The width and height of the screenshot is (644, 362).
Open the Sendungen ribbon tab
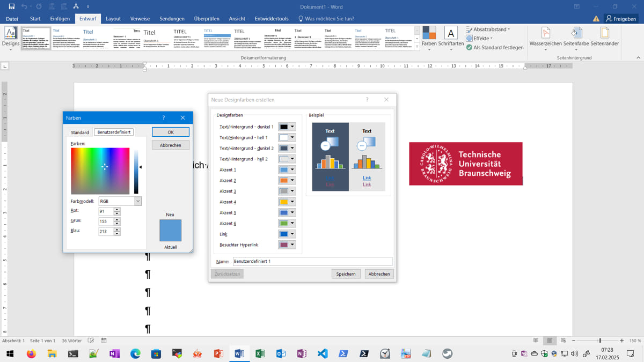[x=172, y=18]
